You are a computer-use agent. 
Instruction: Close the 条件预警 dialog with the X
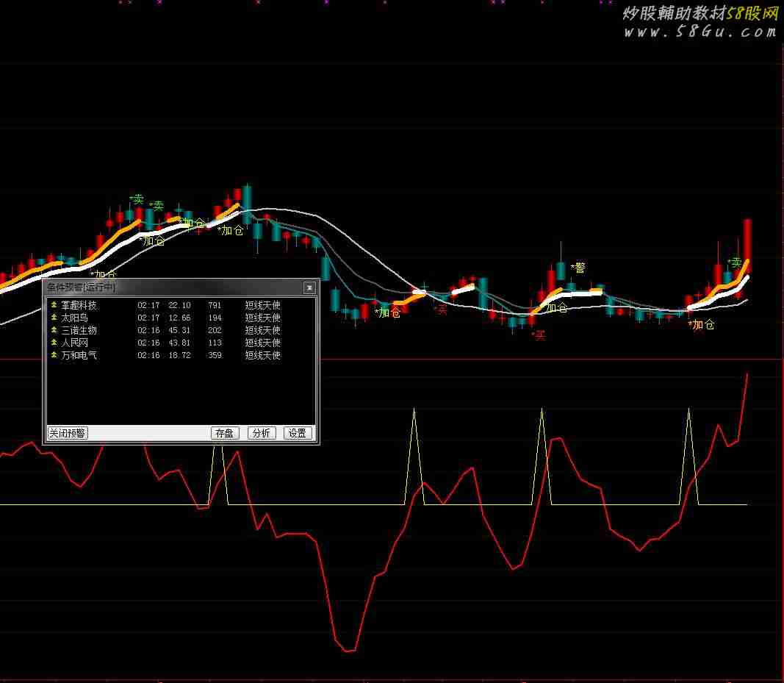pos(309,287)
